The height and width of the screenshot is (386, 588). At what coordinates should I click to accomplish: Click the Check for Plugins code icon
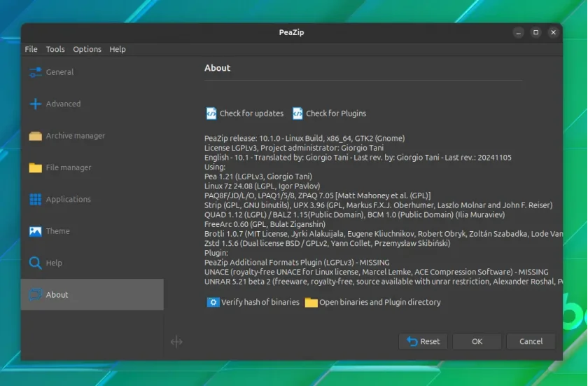297,113
